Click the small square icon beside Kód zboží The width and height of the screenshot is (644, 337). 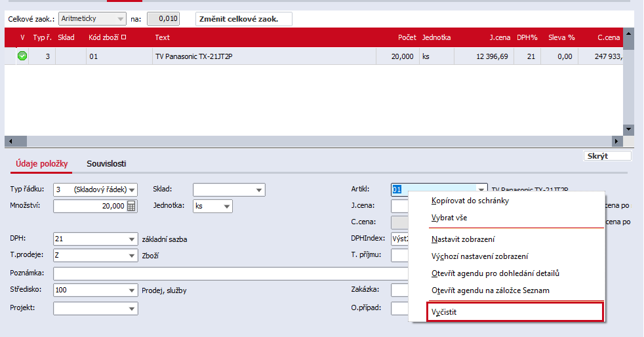pyautogui.click(x=124, y=37)
